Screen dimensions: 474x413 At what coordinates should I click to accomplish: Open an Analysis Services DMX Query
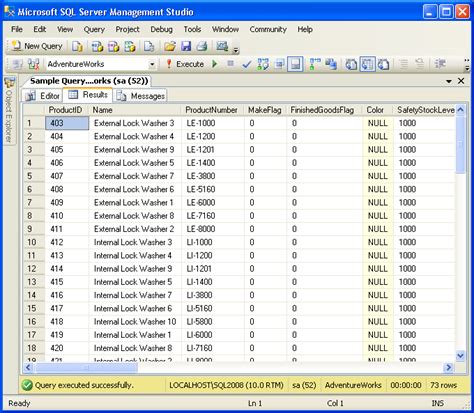113,47
